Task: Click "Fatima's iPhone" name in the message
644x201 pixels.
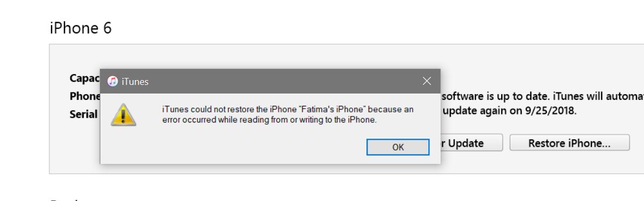Action: tap(328, 109)
